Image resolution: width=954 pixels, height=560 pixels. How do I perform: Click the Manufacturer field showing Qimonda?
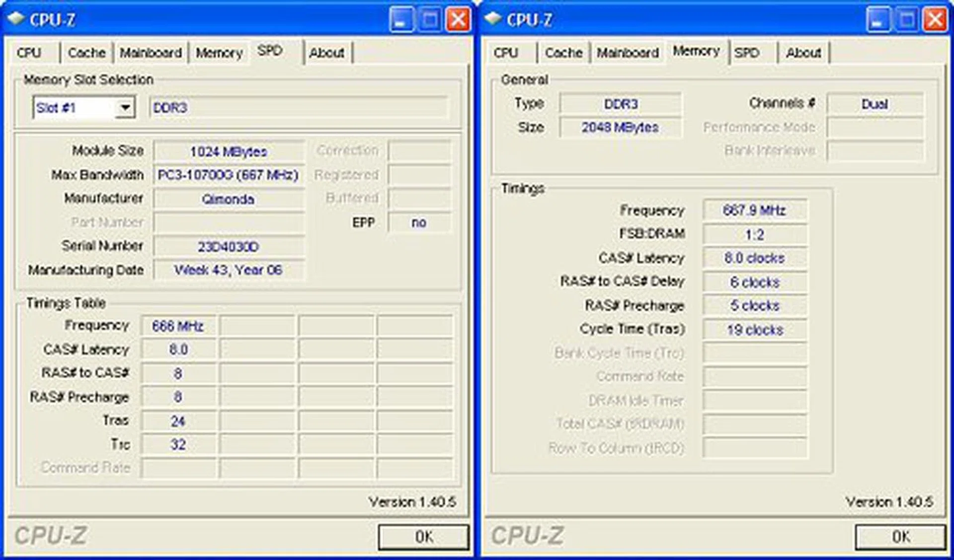pos(228,199)
